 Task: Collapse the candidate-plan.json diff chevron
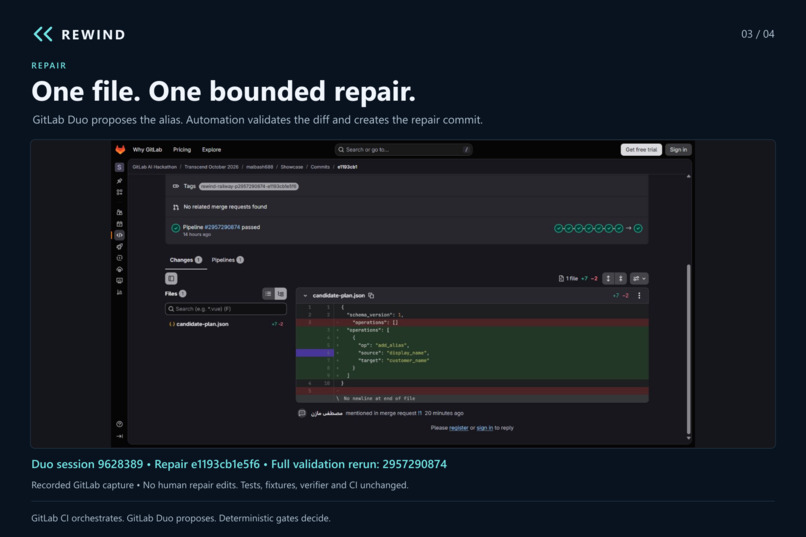[305, 296]
